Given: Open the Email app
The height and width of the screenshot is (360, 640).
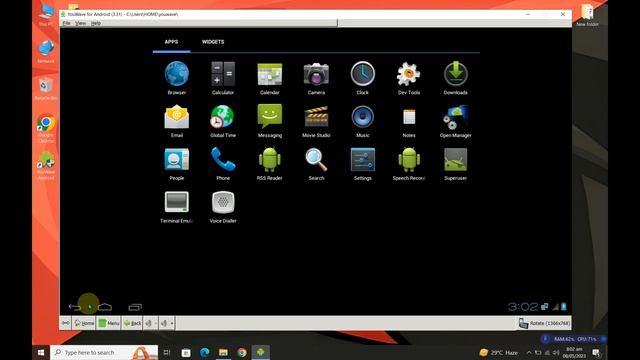Looking at the screenshot, I should coord(177,121).
